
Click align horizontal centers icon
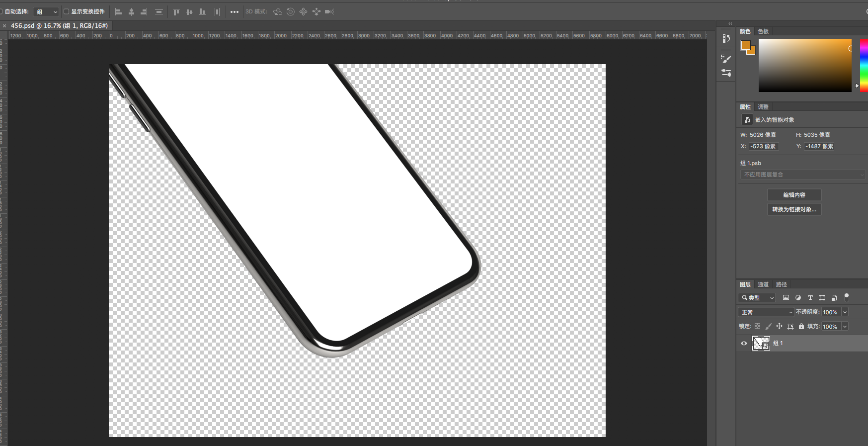point(131,12)
